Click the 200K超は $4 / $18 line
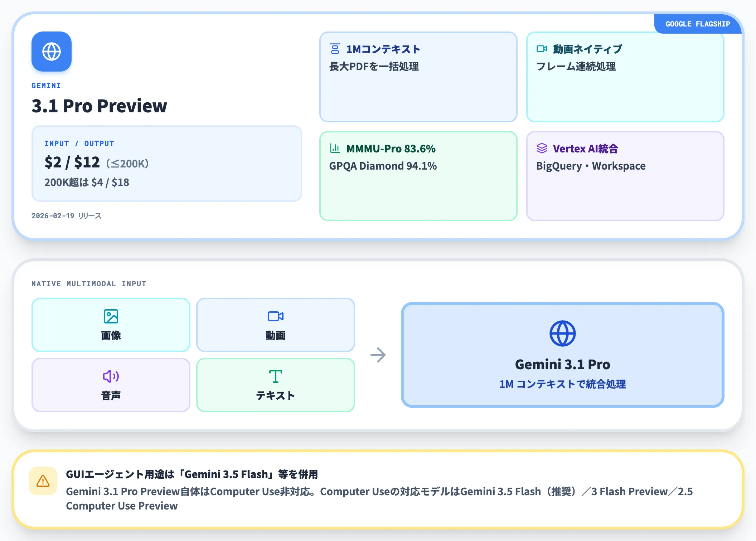The image size is (756, 541). 87,182
